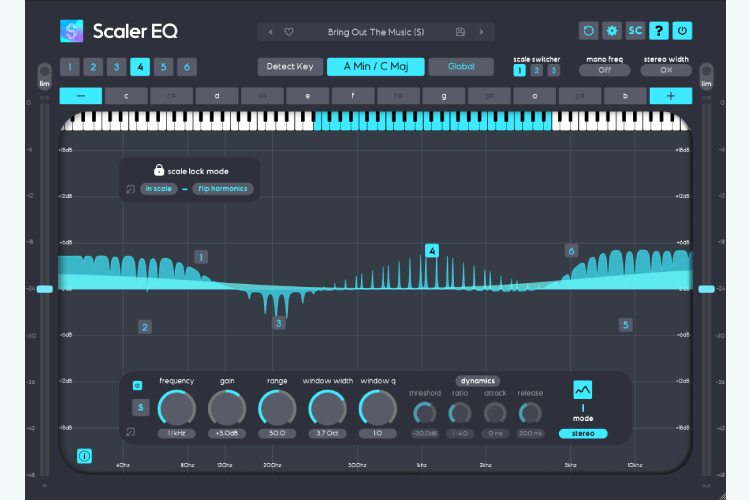750x500 pixels.
Task: Select EQ node 4 on graph
Action: (x=432, y=251)
